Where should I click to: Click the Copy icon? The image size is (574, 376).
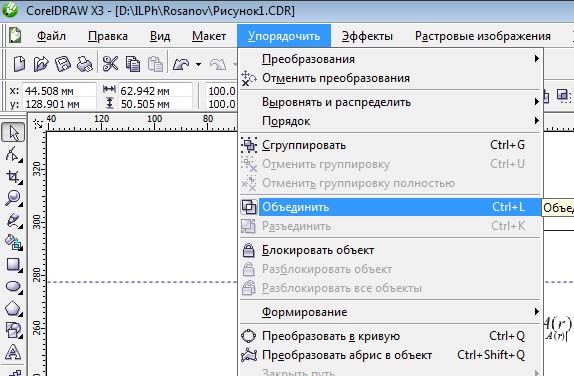[x=133, y=64]
